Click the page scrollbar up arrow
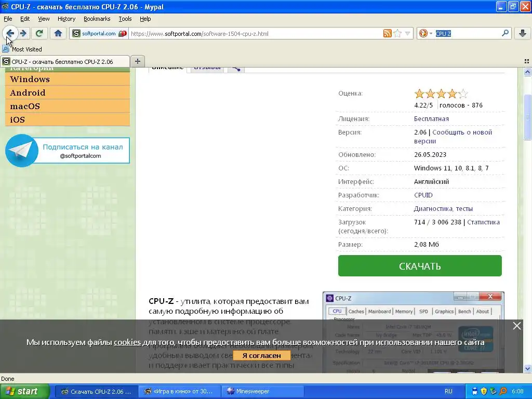 click(x=527, y=72)
